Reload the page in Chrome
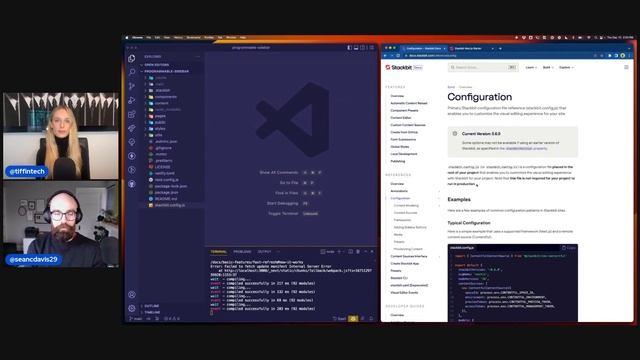 point(398,56)
